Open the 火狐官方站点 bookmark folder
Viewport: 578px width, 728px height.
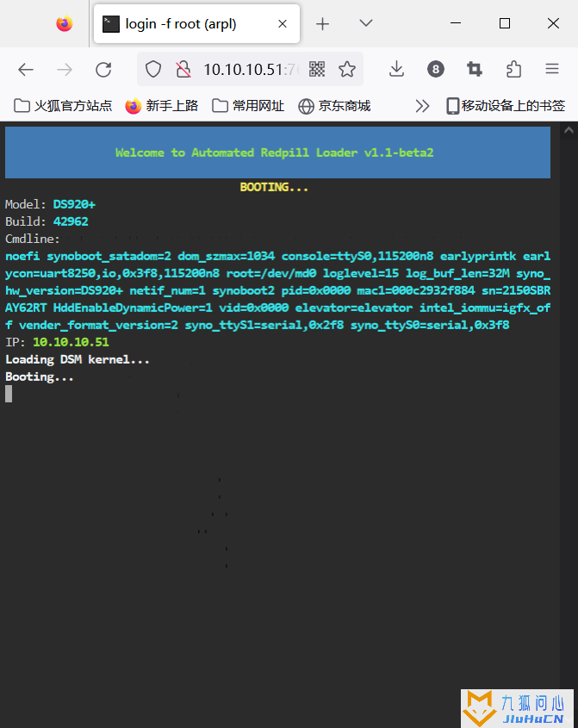[63, 106]
